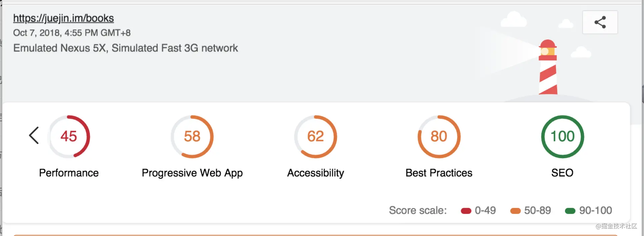Open the juejin.im/books URL link
The image size is (644, 236).
(63, 18)
